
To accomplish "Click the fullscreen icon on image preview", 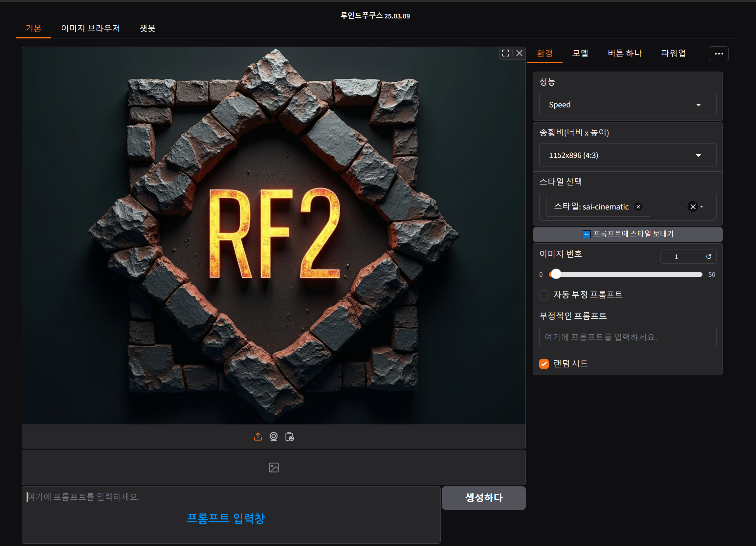I will pos(505,53).
